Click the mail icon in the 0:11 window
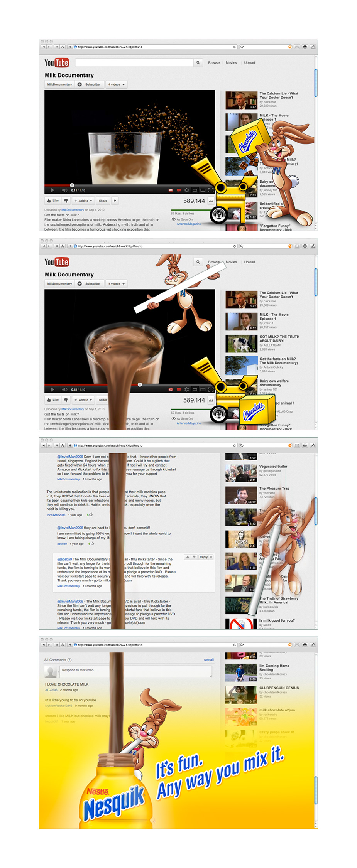The height and width of the screenshot is (868, 357). tap(297, 47)
